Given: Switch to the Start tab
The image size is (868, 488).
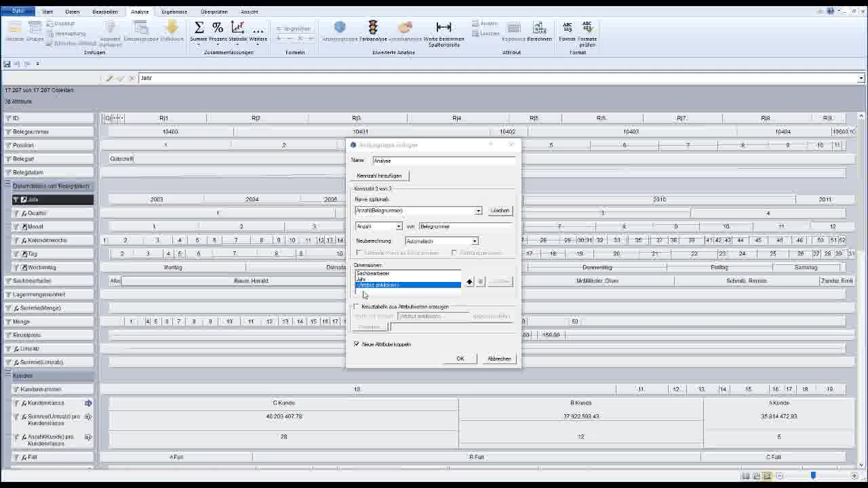Looking at the screenshot, I should [x=47, y=12].
